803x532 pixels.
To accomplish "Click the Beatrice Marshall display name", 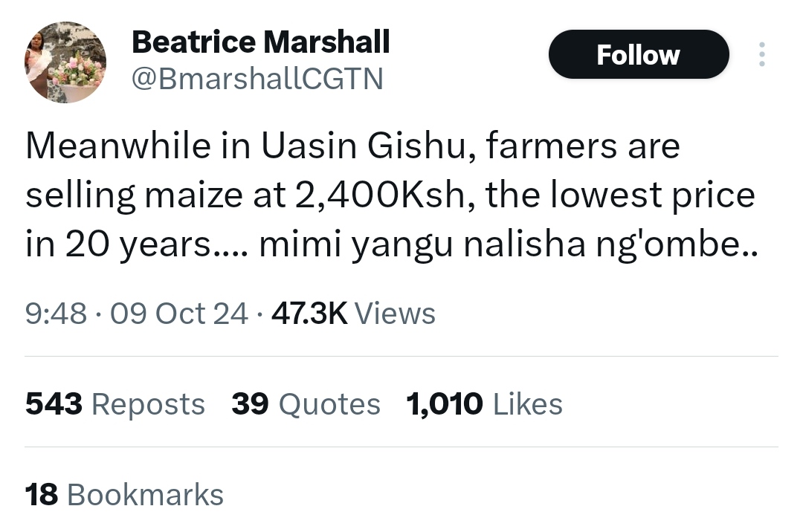I will coord(260,42).
